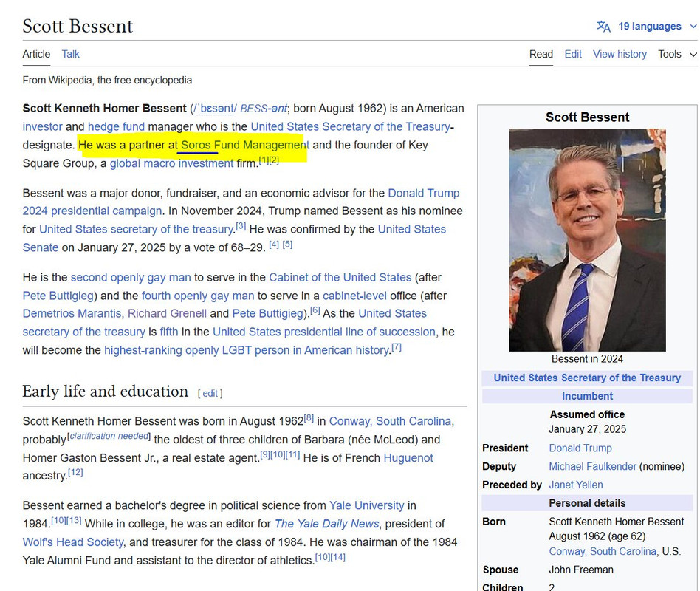Viewport: 700px width, 591px height.
Task: Follow the fifth link
Action: pos(169,332)
